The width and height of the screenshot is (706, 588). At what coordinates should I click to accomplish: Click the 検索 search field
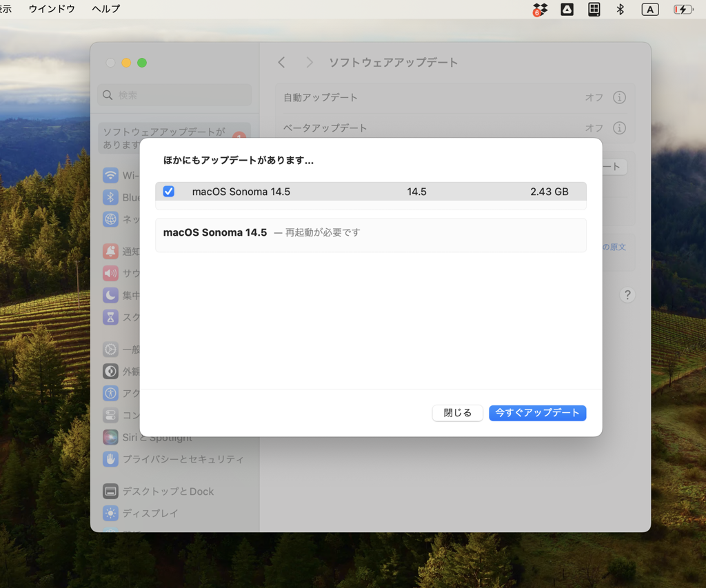tap(175, 94)
